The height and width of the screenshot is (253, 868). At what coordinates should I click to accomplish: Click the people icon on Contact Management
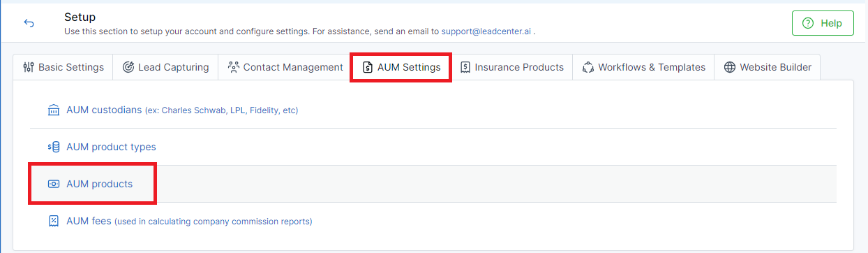(x=233, y=67)
